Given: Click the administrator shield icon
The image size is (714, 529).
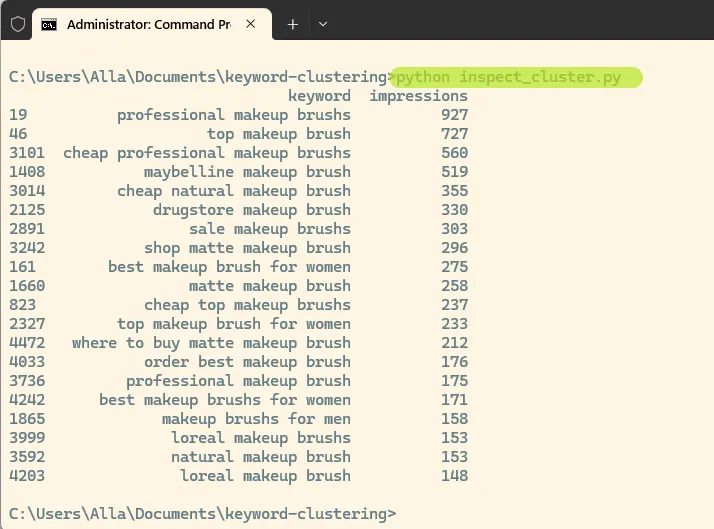Looking at the screenshot, I should click(17, 24).
